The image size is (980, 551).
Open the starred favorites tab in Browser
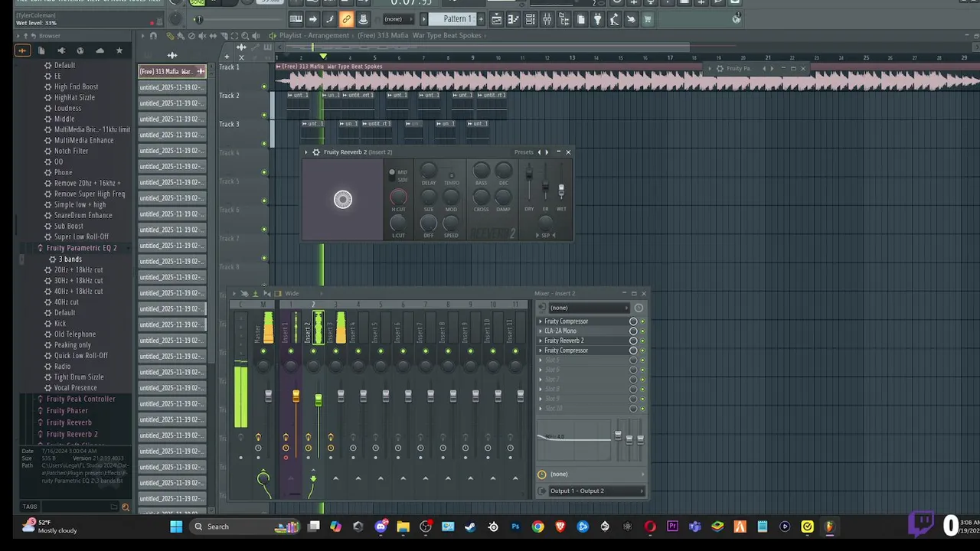(x=119, y=51)
